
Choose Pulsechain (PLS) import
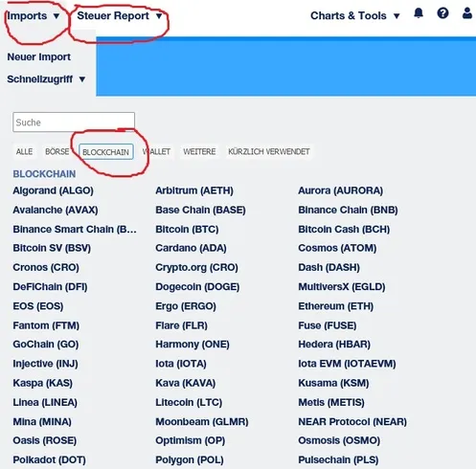coord(338,460)
